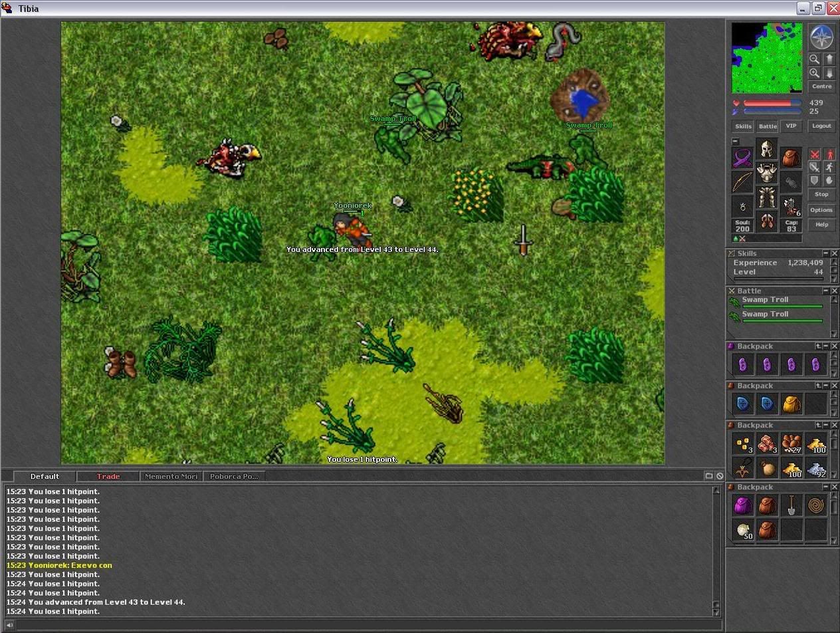Click the minimap view
840x633 pixels.
pyautogui.click(x=767, y=59)
